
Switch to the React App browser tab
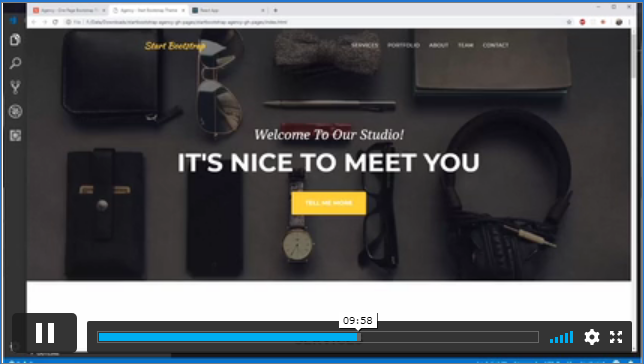(x=228, y=10)
